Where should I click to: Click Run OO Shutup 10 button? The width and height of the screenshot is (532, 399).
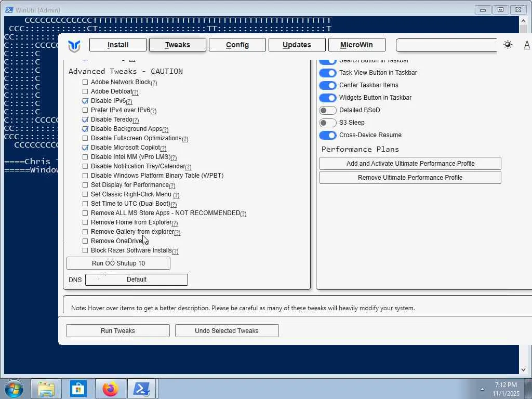(118, 263)
